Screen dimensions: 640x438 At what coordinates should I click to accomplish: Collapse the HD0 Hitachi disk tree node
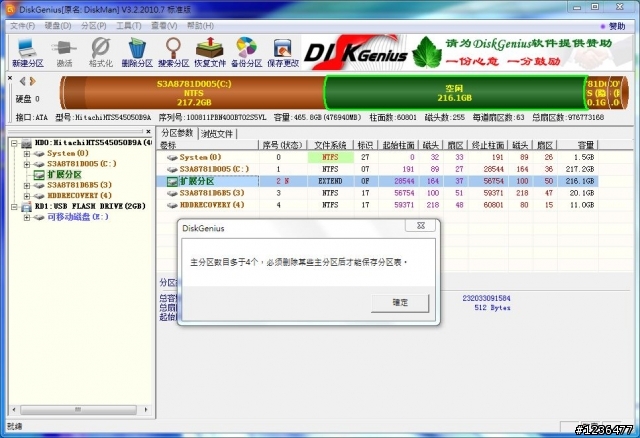14,143
